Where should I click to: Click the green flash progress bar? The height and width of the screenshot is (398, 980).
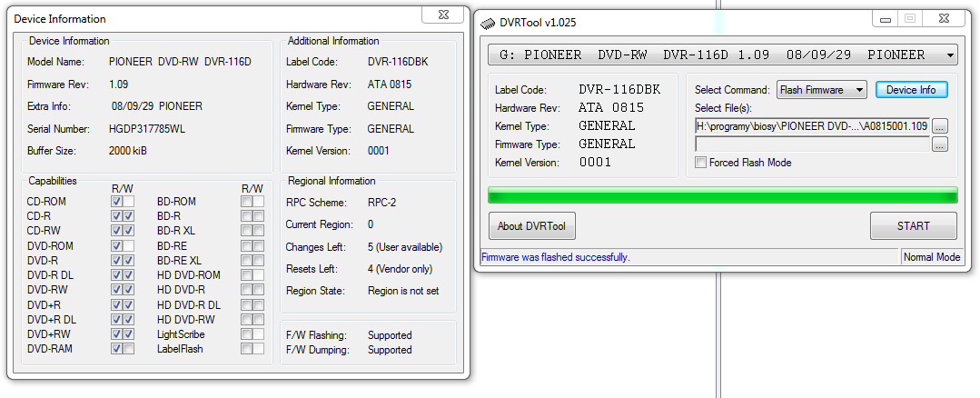pos(722,195)
